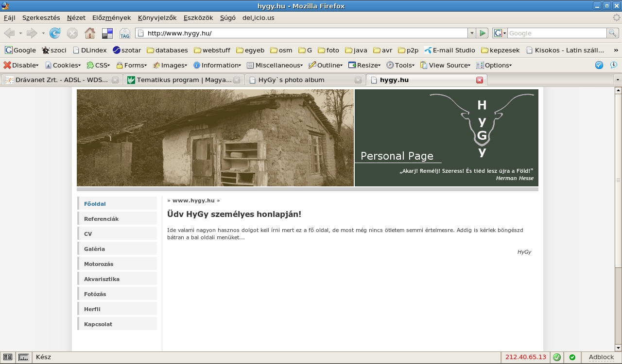Viewport: 622px width, 364px height.
Task: Open the Outline dropdown menu
Action: click(x=326, y=65)
